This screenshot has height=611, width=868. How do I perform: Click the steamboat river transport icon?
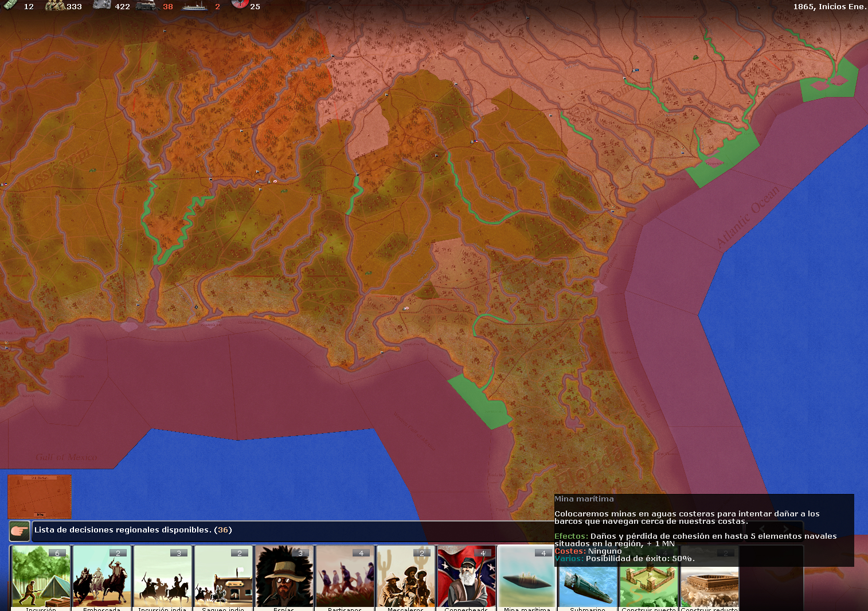coord(195,6)
